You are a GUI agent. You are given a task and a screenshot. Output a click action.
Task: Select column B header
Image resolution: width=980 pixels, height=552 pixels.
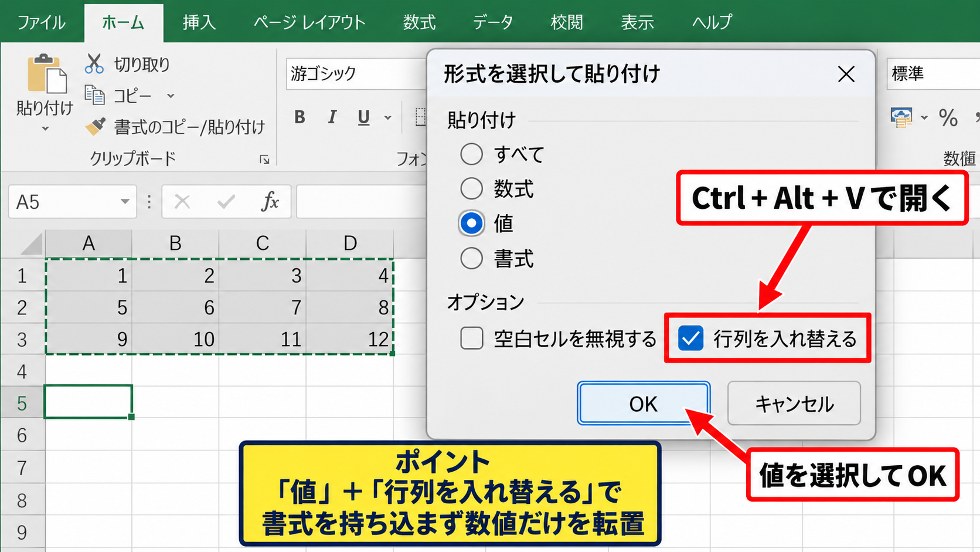point(175,243)
